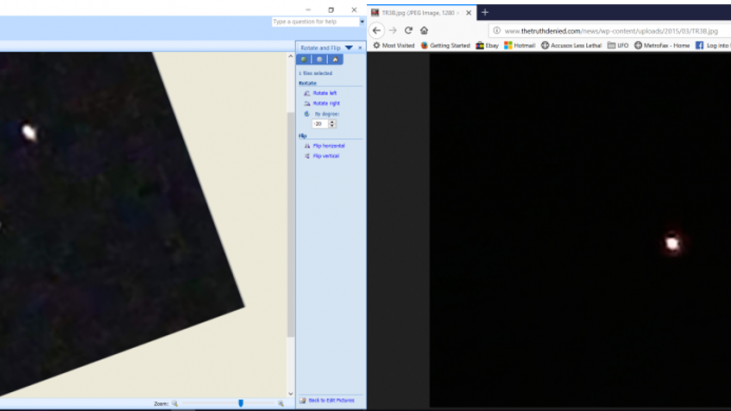Restore the picture editor window
The height and width of the screenshot is (411, 731).
[331, 10]
